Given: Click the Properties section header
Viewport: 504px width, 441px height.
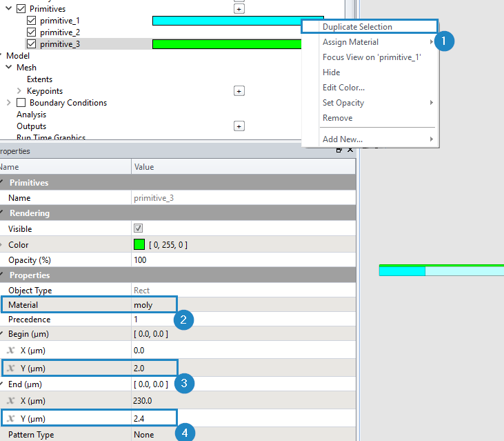Looking at the screenshot, I should [x=178, y=275].
